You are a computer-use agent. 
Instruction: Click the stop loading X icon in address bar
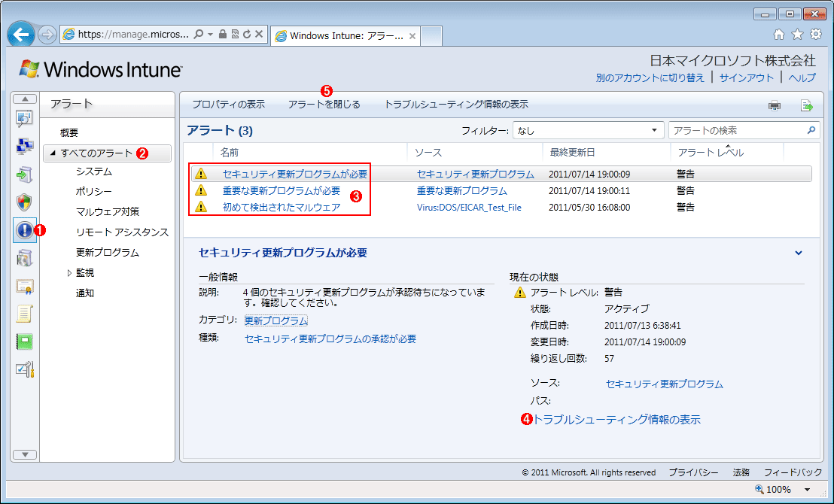tap(258, 35)
